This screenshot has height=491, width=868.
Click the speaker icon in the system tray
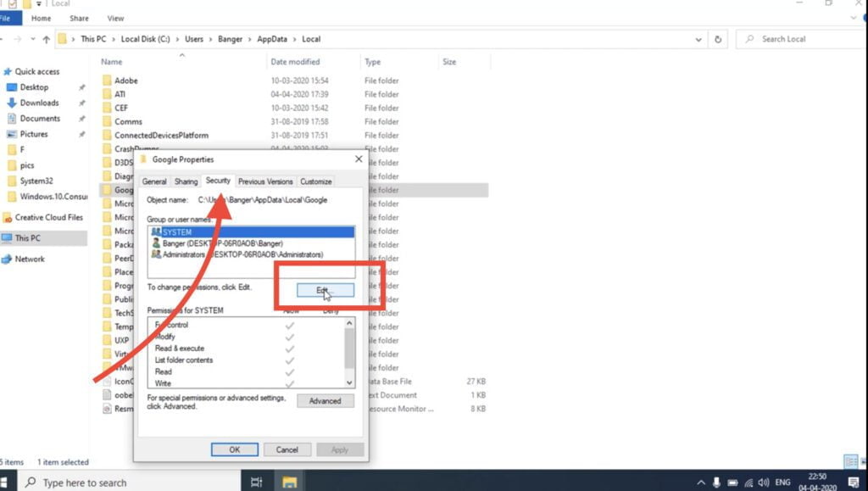point(763,481)
